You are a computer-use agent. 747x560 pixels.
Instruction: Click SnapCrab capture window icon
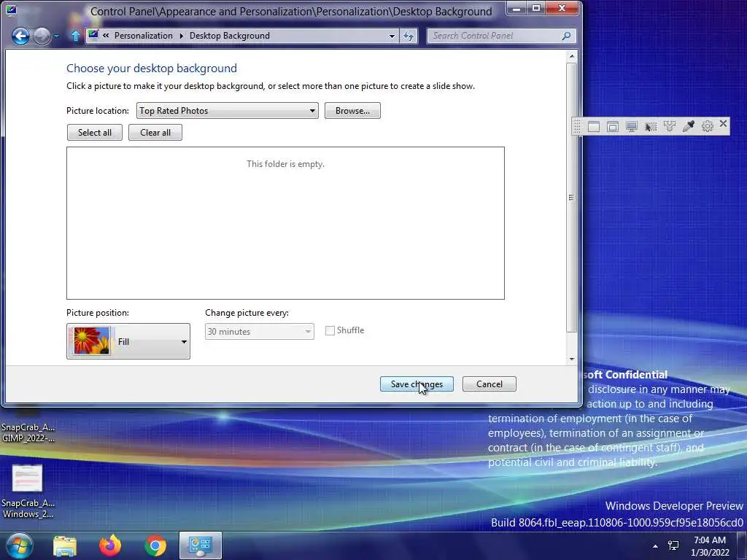tap(594, 127)
